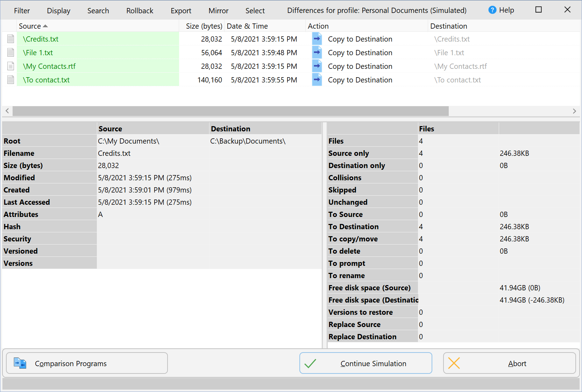Click the copy arrow icon for File 1.txt
Screen dimensions: 582x392
(317, 52)
